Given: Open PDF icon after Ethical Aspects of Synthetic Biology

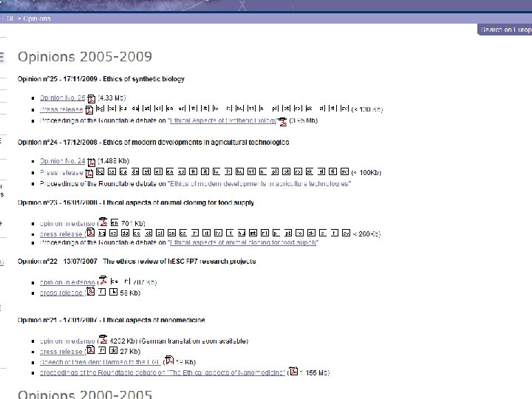Looking at the screenshot, I should coord(282,121).
